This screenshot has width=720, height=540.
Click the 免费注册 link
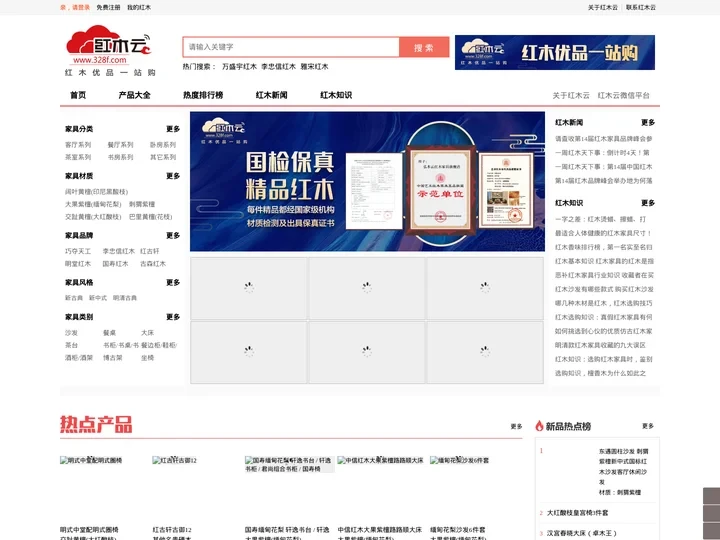(108, 7)
